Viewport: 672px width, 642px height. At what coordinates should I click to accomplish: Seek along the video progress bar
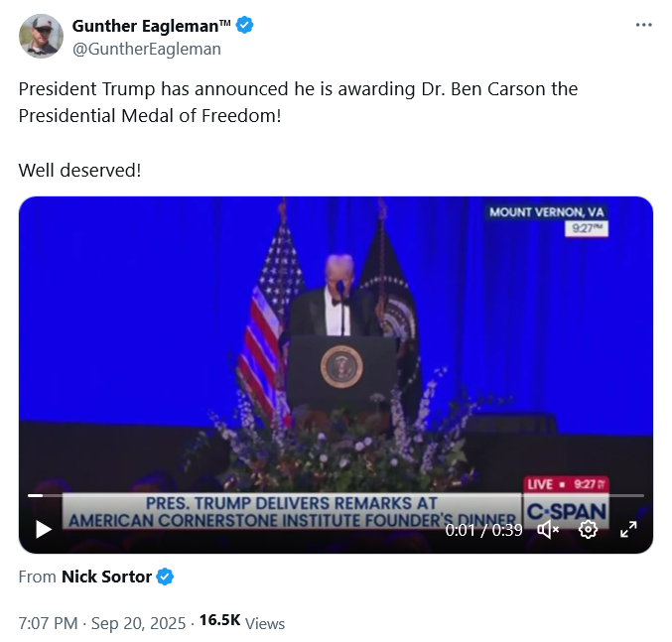[336, 495]
